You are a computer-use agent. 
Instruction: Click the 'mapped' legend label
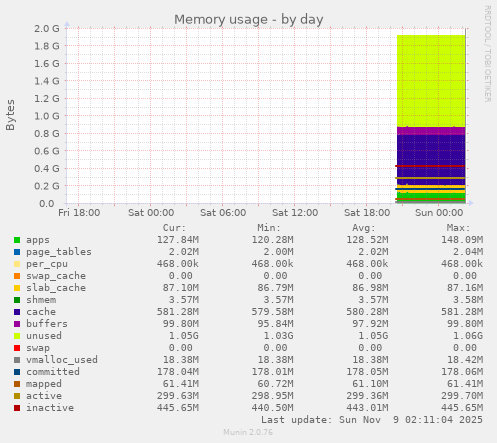point(44,384)
